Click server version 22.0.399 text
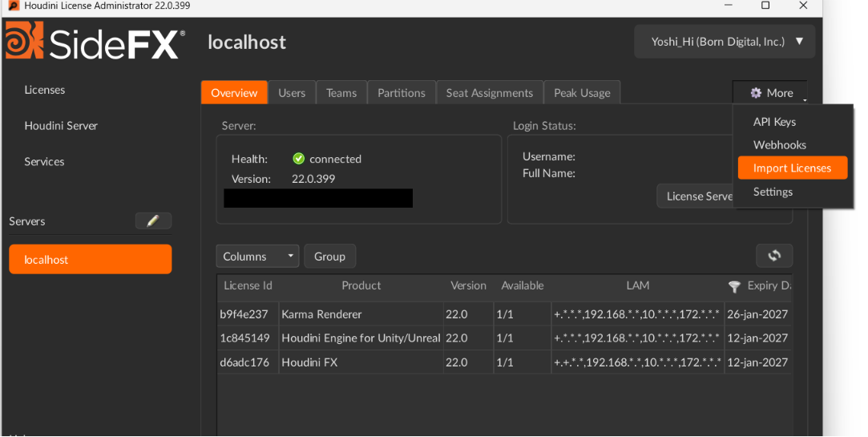868x437 pixels. coord(313,179)
